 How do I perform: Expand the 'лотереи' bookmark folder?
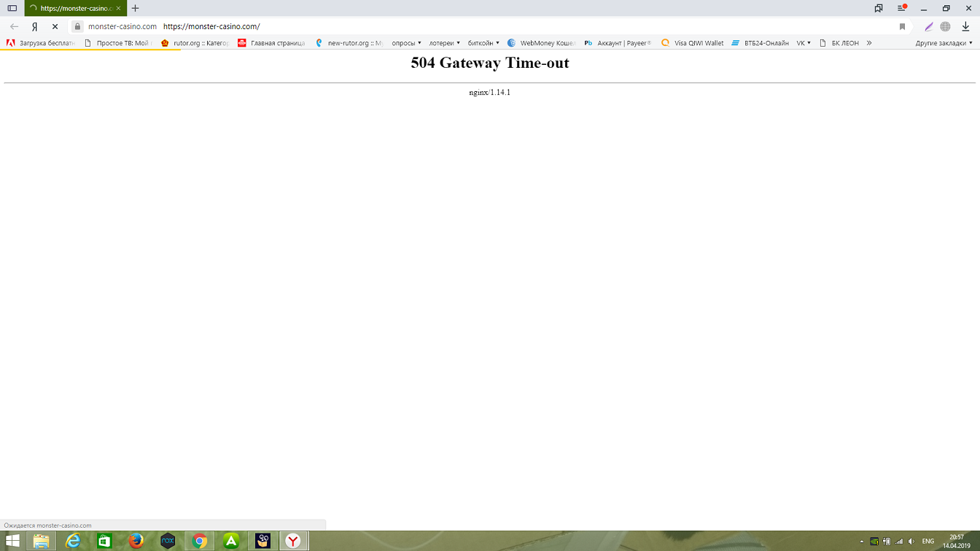[445, 43]
